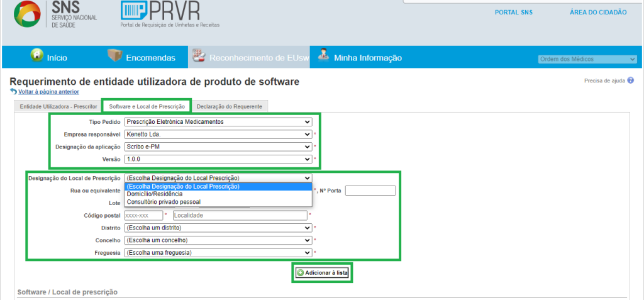Go to the Área do Cidadão link
This screenshot has width=644, height=300.
(x=597, y=12)
